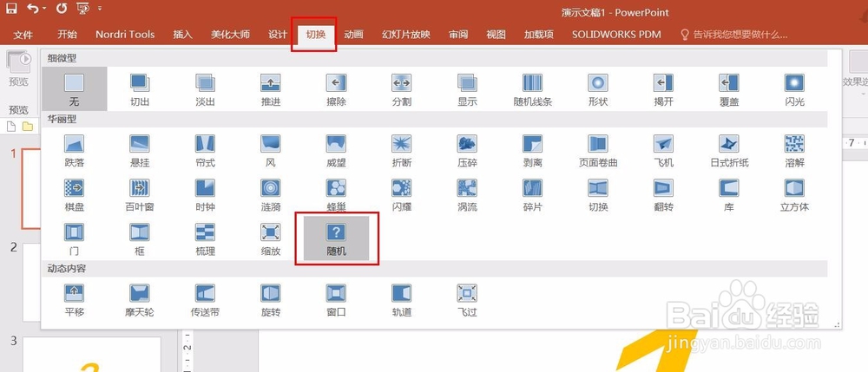Select the 蜂巢 honeycomb transition
The image size is (868, 372).
(x=336, y=194)
